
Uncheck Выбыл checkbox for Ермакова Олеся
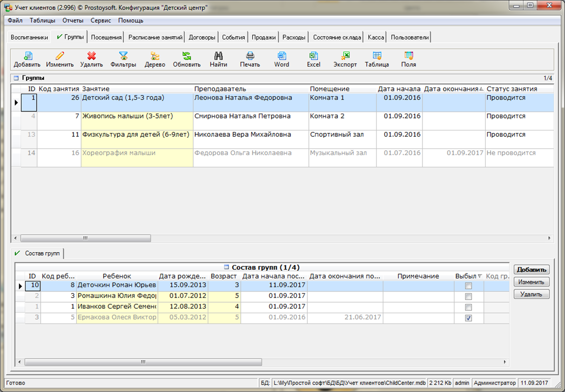coord(468,318)
